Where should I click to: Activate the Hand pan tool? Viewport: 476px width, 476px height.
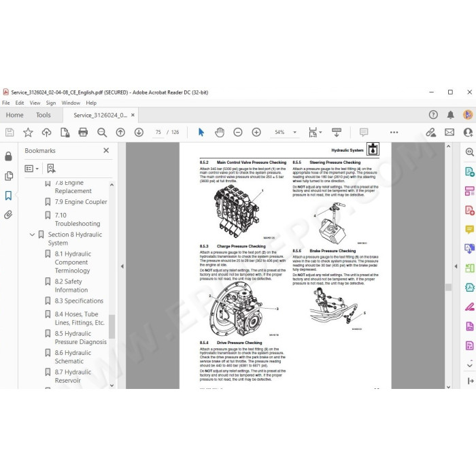click(220, 133)
